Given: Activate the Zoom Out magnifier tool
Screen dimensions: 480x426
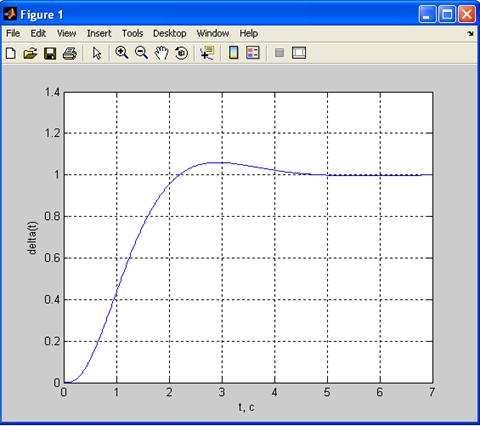Looking at the screenshot, I should pos(141,53).
